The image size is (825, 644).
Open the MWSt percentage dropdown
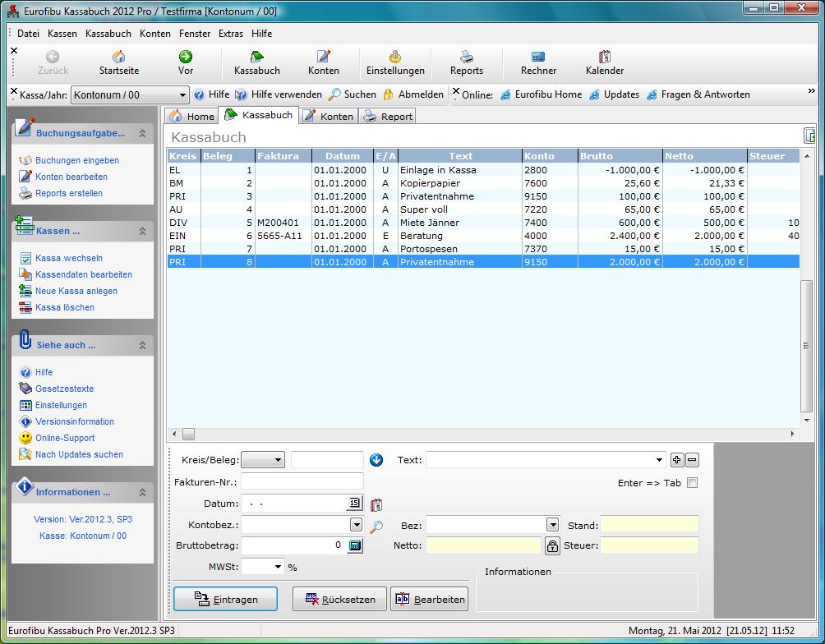tap(278, 567)
